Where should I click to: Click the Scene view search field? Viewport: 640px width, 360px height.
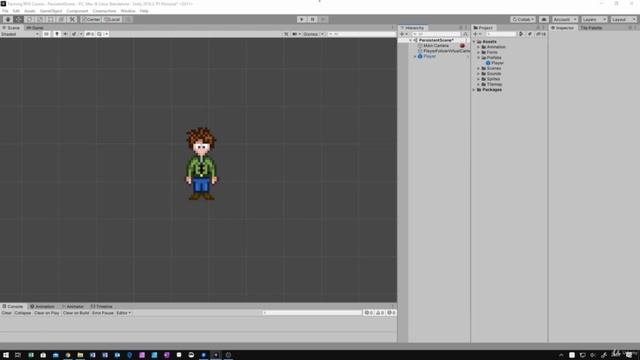pyautogui.click(x=361, y=34)
